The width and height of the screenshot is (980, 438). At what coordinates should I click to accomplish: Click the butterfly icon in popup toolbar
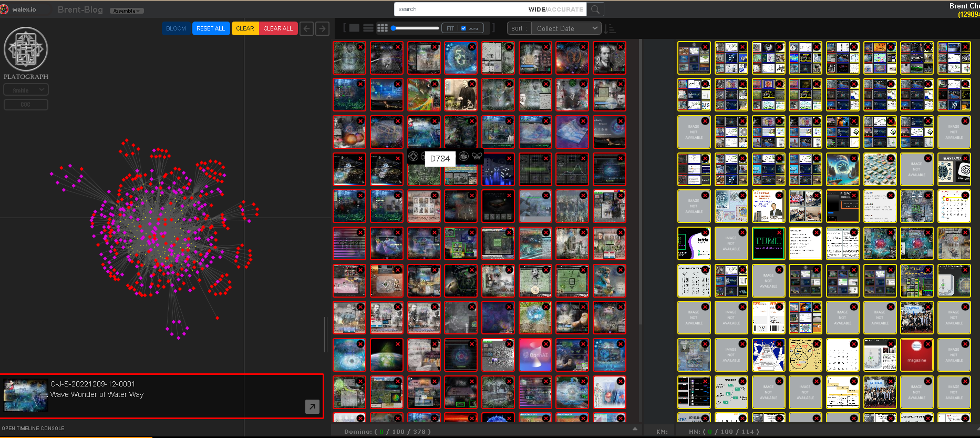click(477, 156)
